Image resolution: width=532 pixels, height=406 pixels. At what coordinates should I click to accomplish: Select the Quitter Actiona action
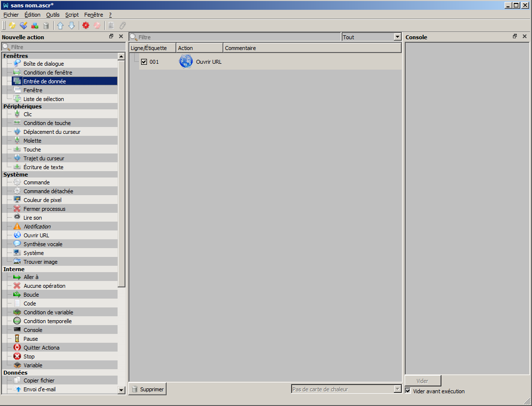click(41, 348)
